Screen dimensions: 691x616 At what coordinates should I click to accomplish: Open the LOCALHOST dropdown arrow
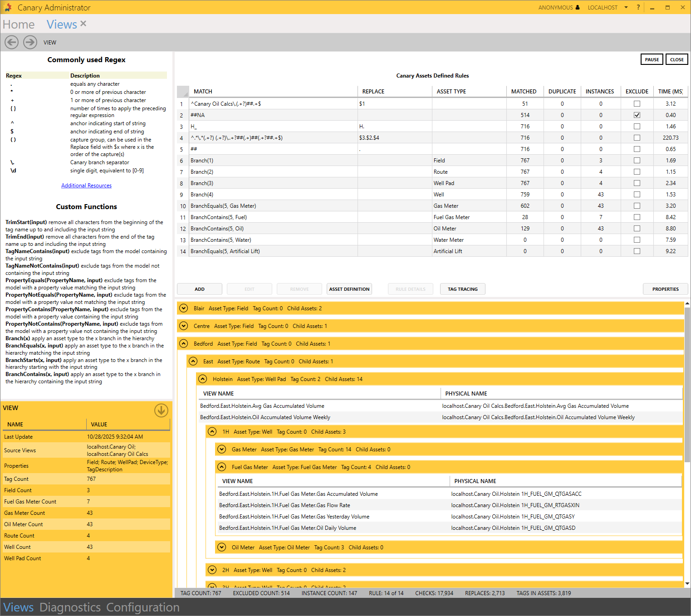point(626,7)
